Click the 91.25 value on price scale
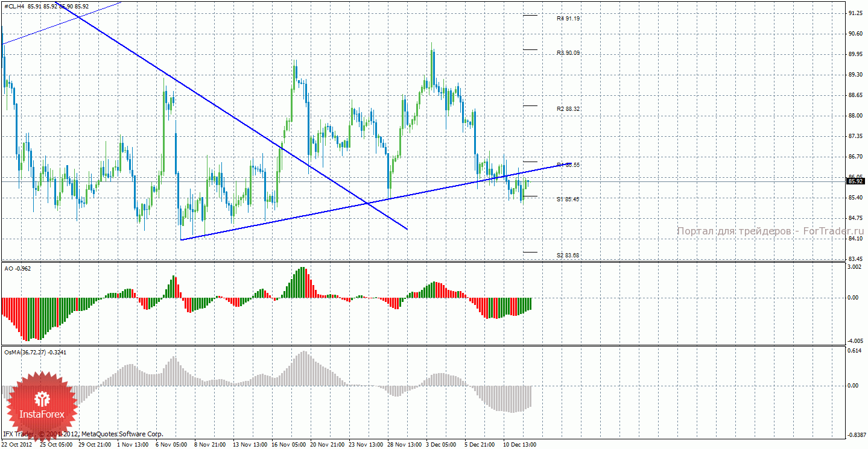Image resolution: width=868 pixels, height=449 pixels. pyautogui.click(x=855, y=13)
